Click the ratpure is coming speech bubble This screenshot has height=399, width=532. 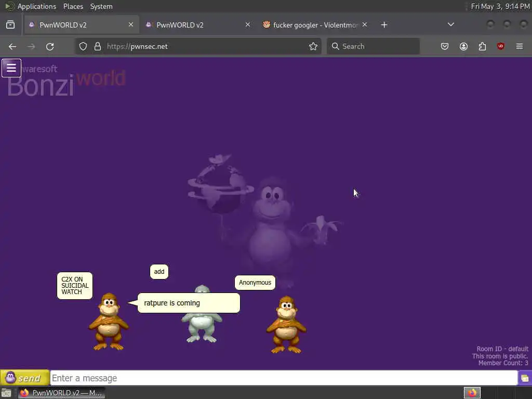click(x=189, y=303)
